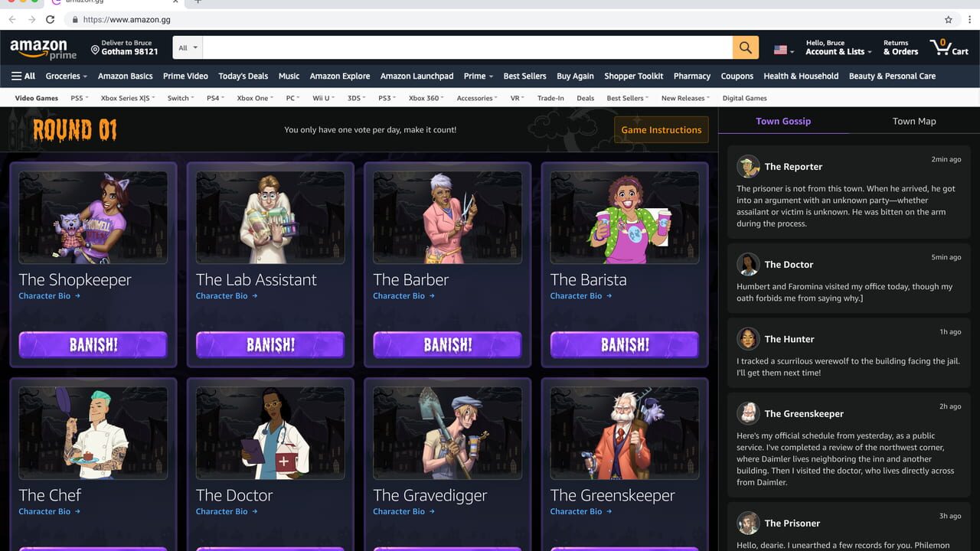The image size is (980, 551).
Task: Open the shopping Cart icon
Action: pyautogui.click(x=949, y=47)
